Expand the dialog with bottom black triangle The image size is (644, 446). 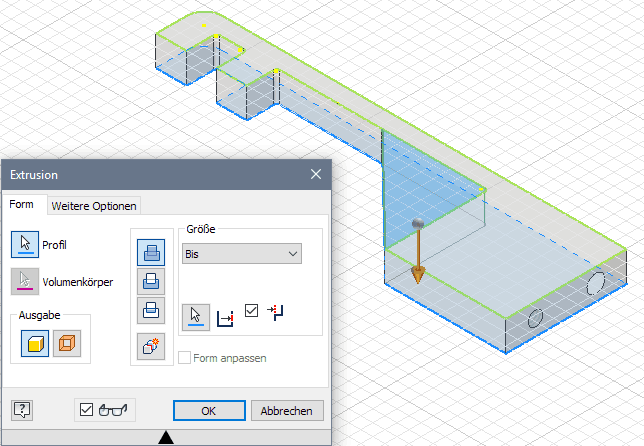pyautogui.click(x=166, y=437)
